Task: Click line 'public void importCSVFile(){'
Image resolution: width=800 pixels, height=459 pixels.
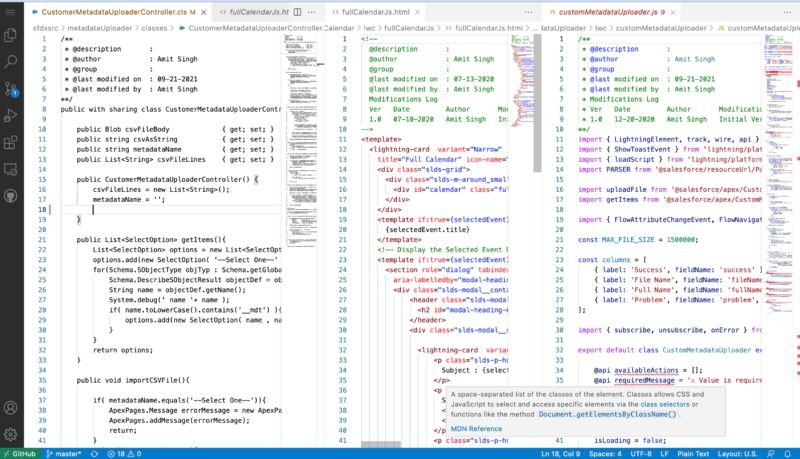Action: (133, 380)
